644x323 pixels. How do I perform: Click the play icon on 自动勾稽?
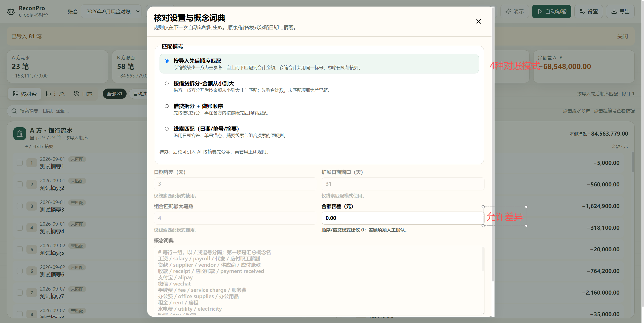coord(540,11)
